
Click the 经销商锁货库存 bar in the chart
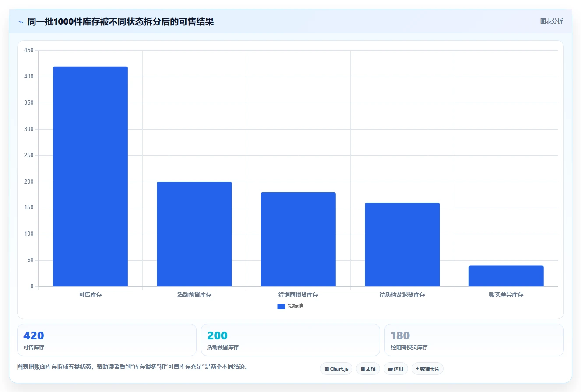[x=298, y=240]
